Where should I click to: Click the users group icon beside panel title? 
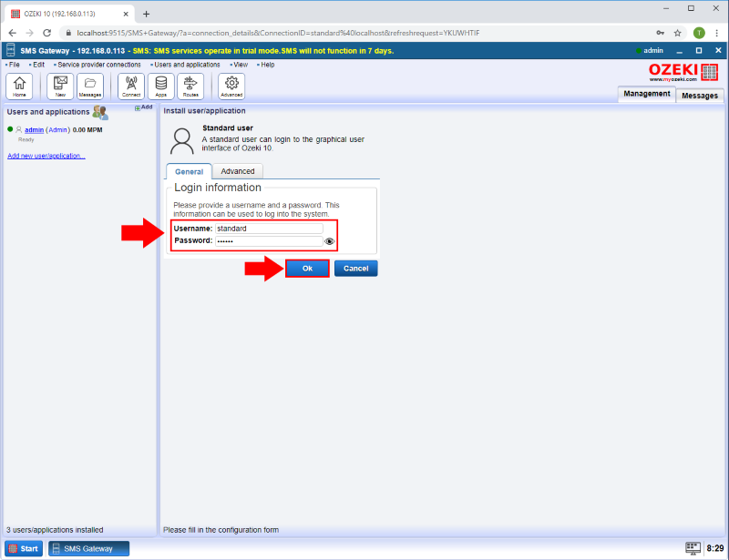point(100,112)
